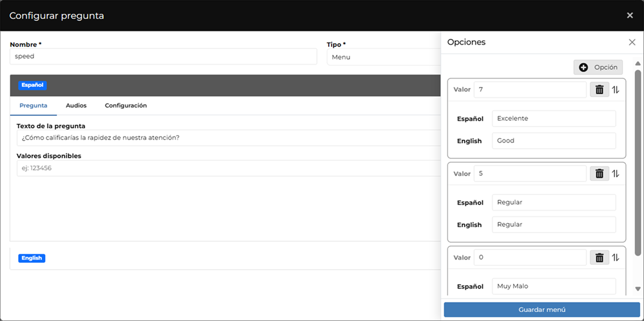The width and height of the screenshot is (644, 321).
Task: Edit English field containing Good
Action: coord(554,141)
